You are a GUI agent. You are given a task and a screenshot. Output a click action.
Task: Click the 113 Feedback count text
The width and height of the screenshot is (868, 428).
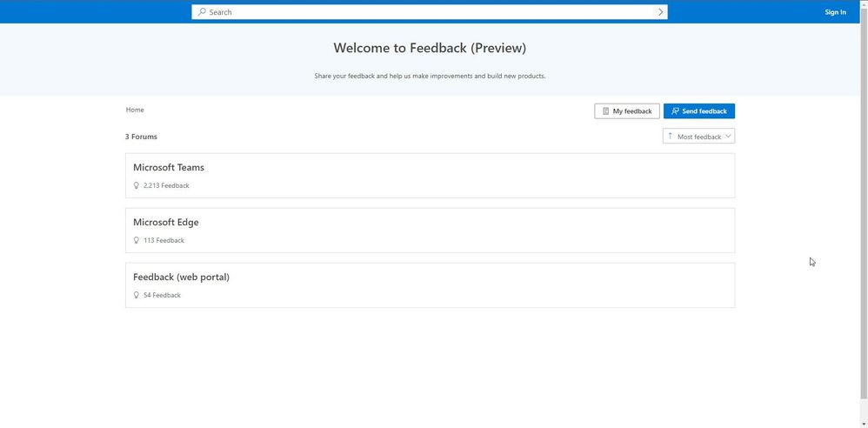pos(164,240)
